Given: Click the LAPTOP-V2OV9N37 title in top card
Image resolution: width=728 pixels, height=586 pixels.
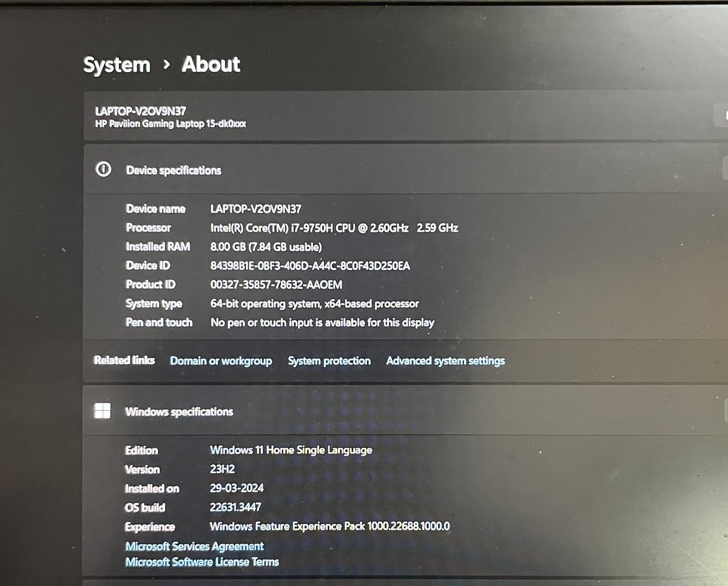Looking at the screenshot, I should point(141,111).
